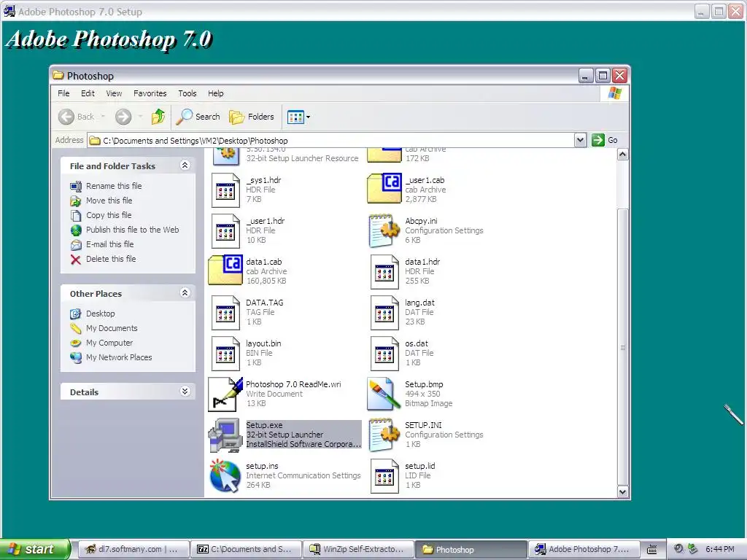Select the SETUP.INI settings icon
This screenshot has height=560, width=747.
click(x=384, y=435)
